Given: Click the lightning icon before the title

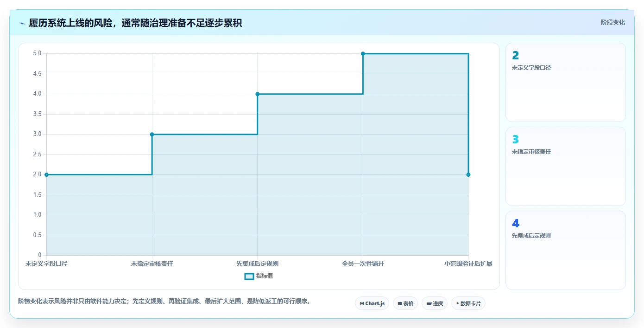Looking at the screenshot, I should point(22,23).
